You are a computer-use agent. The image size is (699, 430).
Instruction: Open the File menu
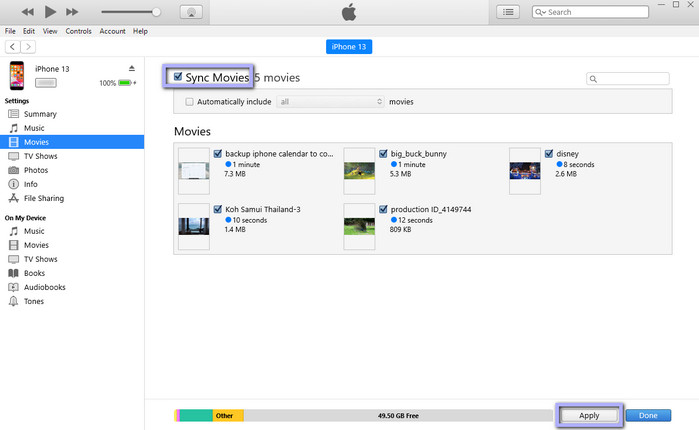point(10,31)
